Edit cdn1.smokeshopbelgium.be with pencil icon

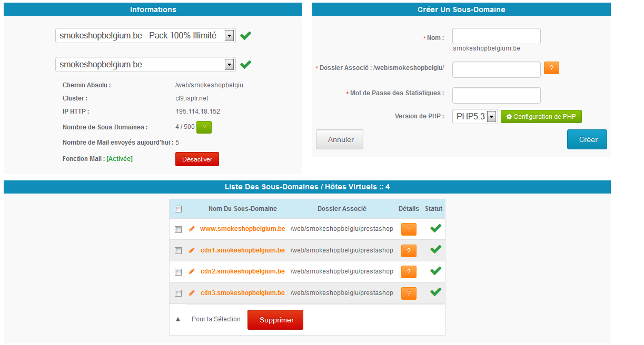click(192, 250)
